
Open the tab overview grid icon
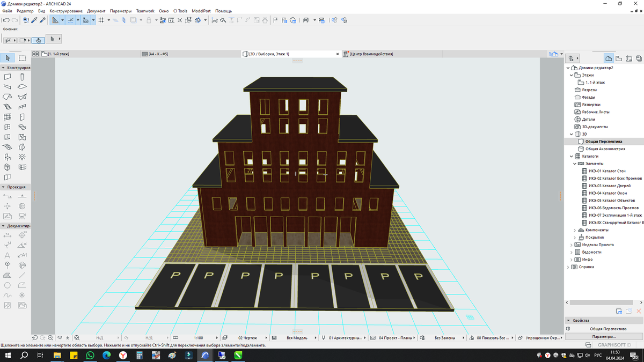[x=35, y=54]
